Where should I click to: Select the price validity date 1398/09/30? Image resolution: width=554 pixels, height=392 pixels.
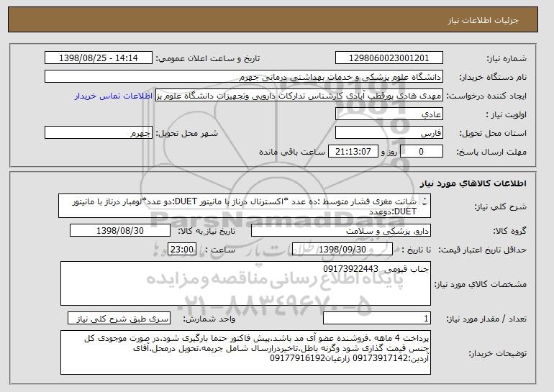[342, 250]
